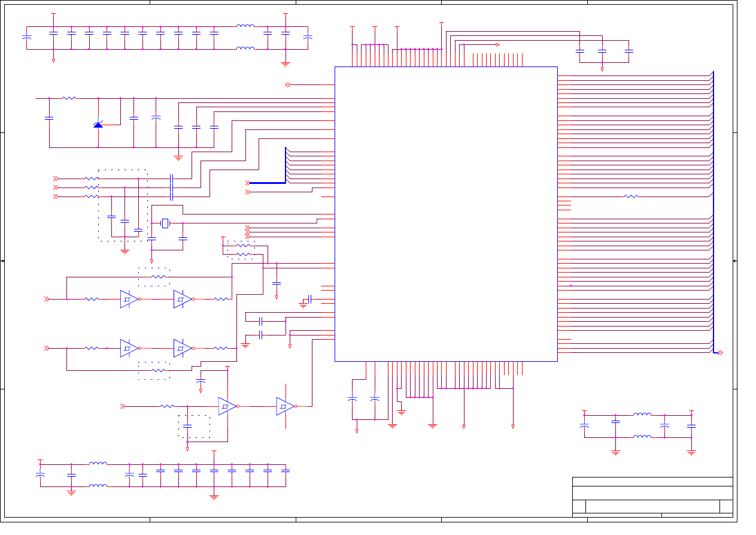Select upper inductor in top-left filter bank
Screen dimensions: 756x535
245,26
